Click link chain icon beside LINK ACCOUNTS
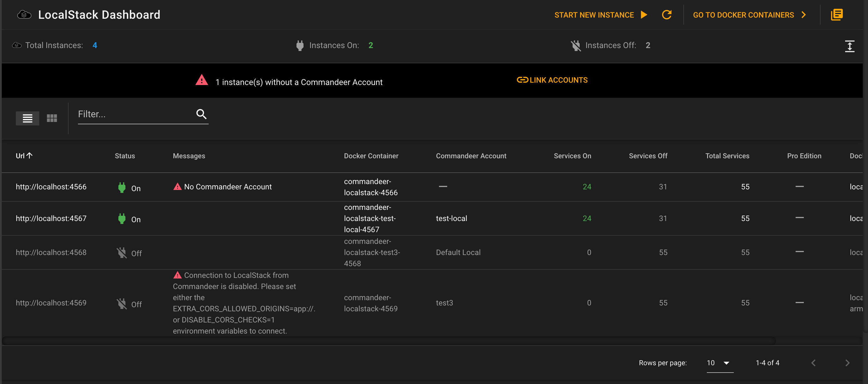This screenshot has height=384, width=868. coord(522,80)
